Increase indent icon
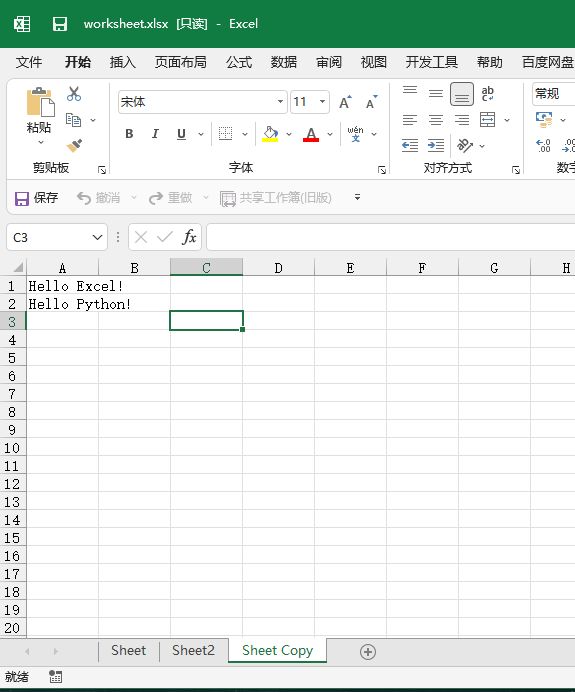The height and width of the screenshot is (692, 575). tap(436, 145)
